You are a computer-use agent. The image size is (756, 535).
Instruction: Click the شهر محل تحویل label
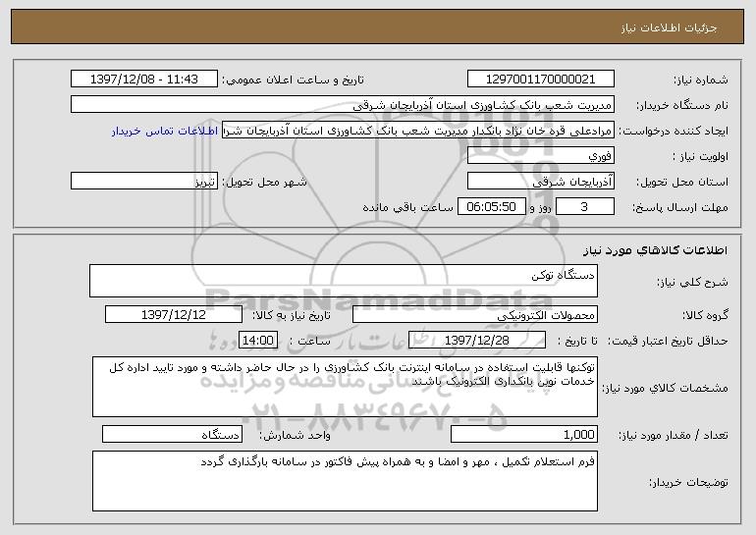[x=264, y=182]
